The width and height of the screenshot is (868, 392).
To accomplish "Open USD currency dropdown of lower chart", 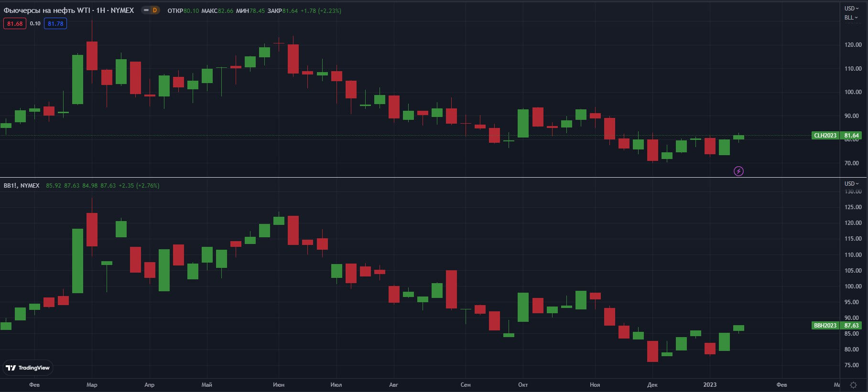I will (x=851, y=183).
